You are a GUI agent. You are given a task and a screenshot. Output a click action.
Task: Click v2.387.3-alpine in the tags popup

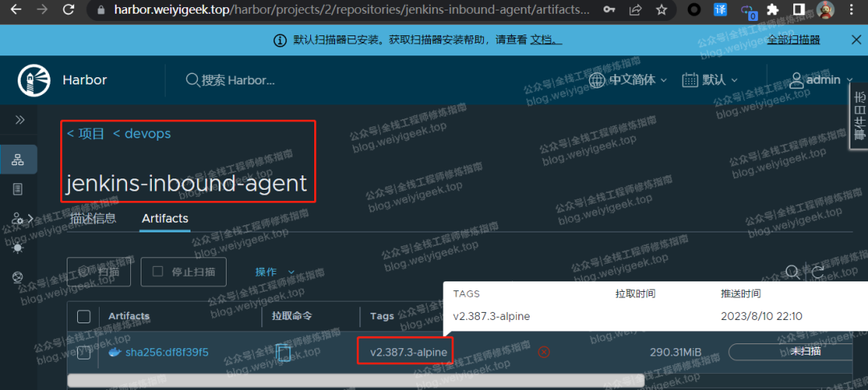coord(492,317)
